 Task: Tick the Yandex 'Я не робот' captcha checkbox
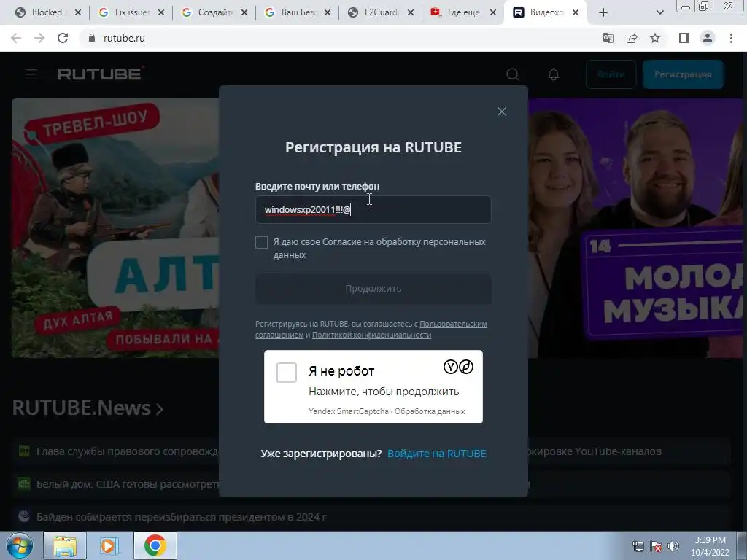(286, 373)
